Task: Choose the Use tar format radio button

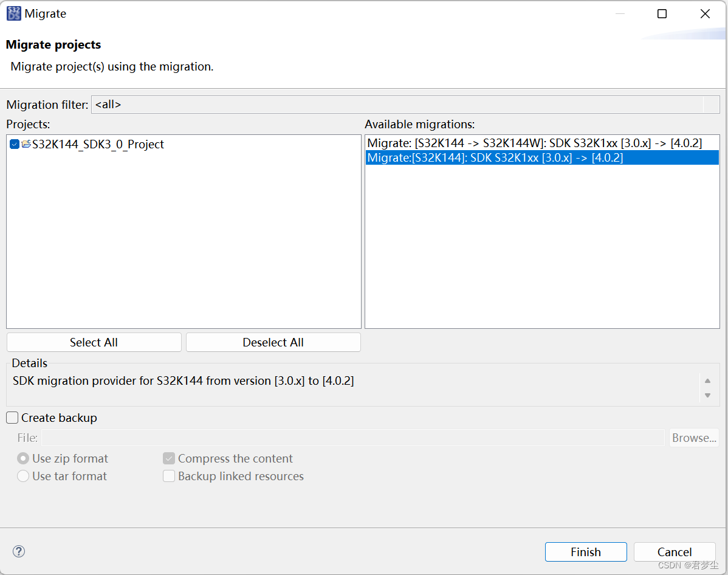Action: [22, 476]
